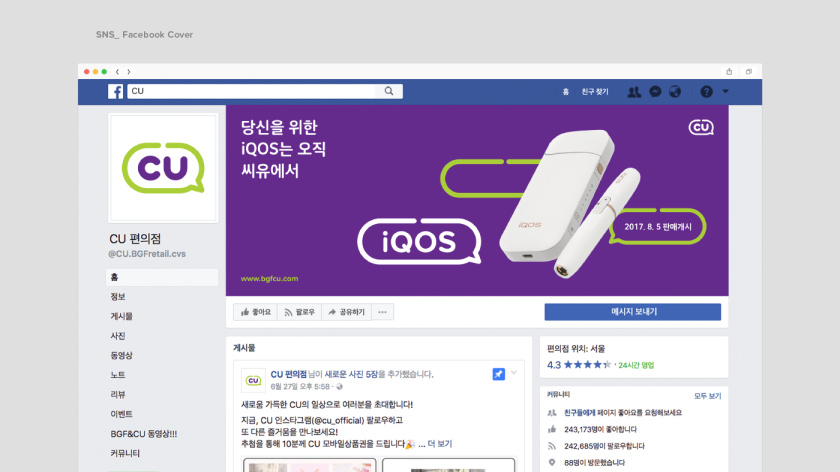Image resolution: width=840 pixels, height=472 pixels.
Task: Open the iQOS cover photo
Action: coord(477,200)
